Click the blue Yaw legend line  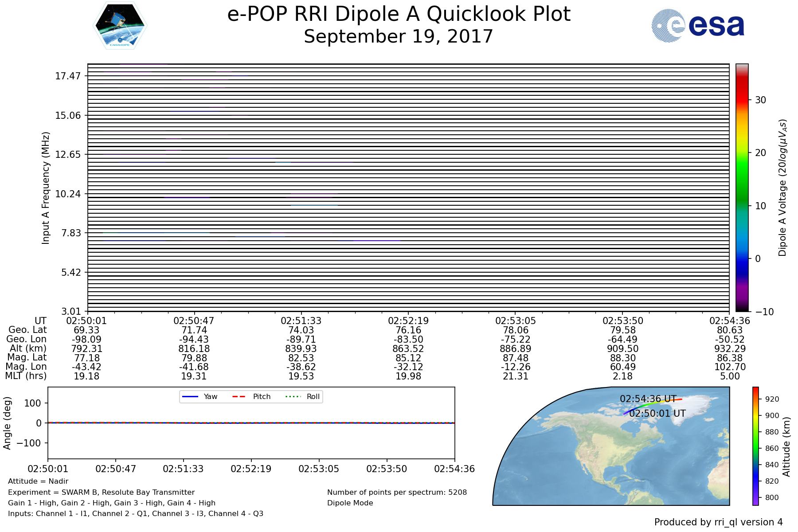click(x=190, y=396)
